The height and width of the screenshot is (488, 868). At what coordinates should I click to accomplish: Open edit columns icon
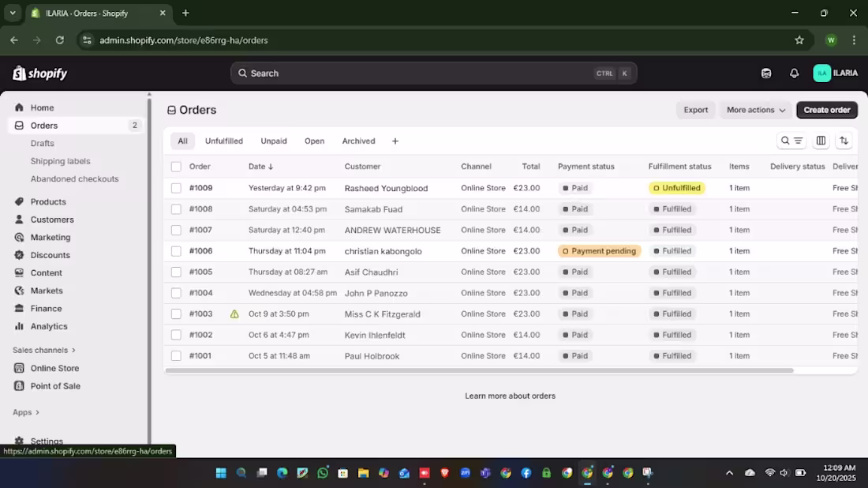click(821, 141)
